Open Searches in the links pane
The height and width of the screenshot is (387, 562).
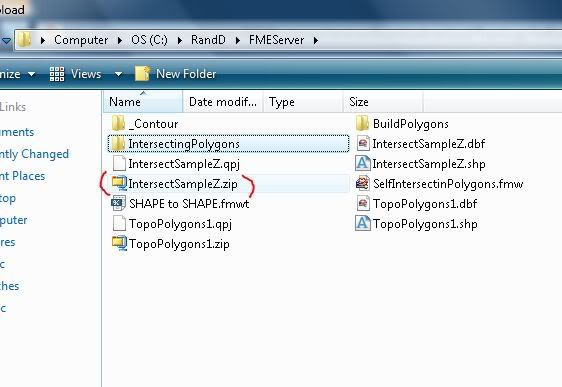9,286
